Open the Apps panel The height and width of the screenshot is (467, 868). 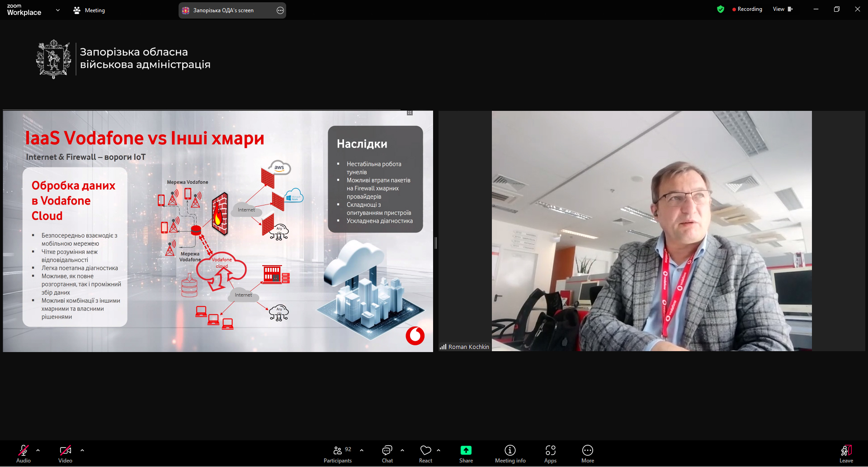click(x=550, y=453)
